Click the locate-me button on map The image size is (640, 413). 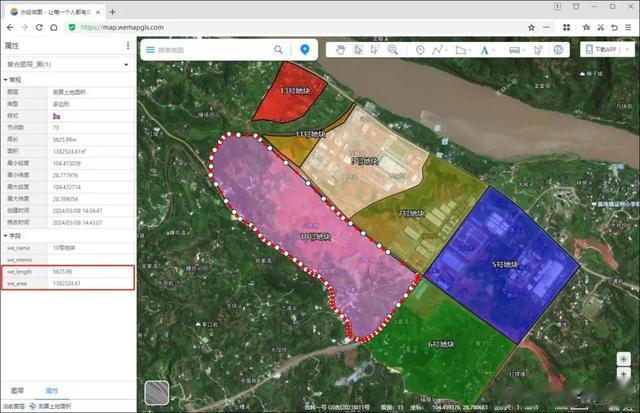coord(623,359)
